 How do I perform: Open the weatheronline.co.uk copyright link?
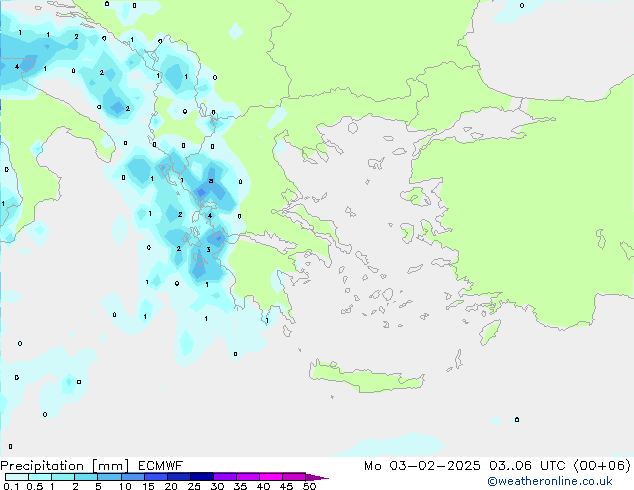(550, 481)
